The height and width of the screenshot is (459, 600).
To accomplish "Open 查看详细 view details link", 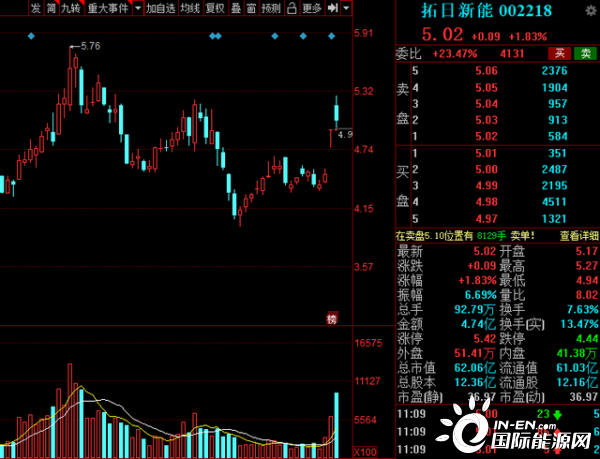I will click(578, 236).
